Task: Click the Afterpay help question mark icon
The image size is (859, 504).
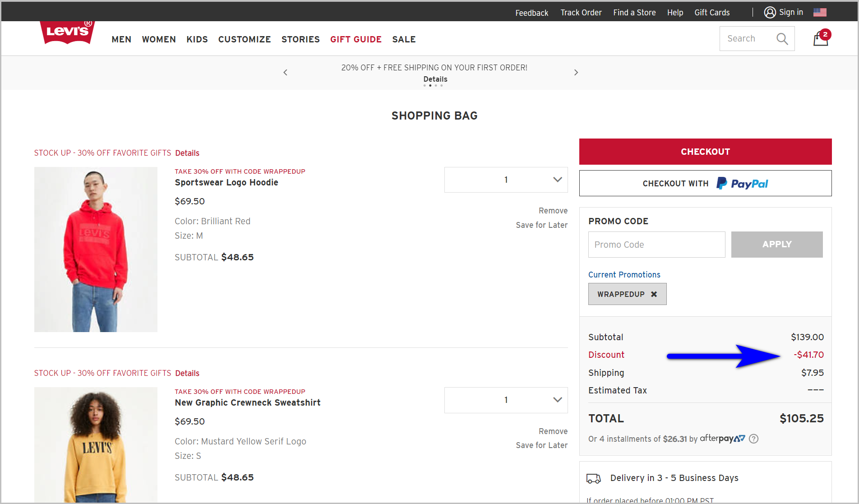Action: coord(753,439)
